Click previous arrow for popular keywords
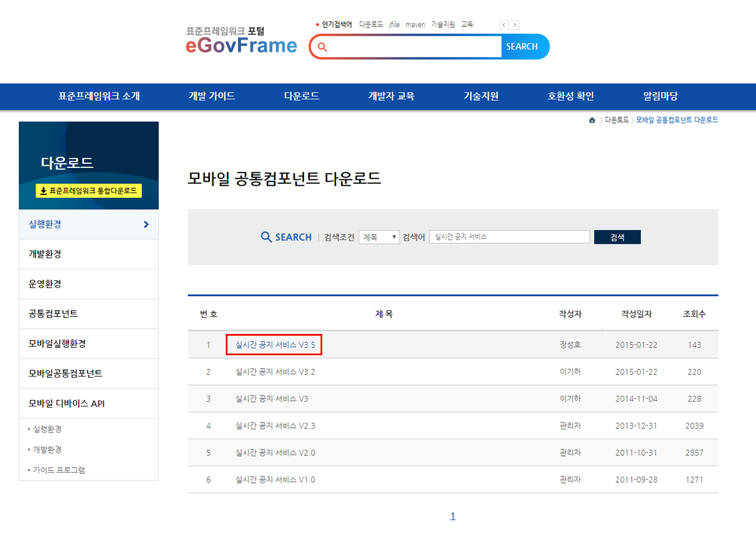Screen dimensions: 756x557 504,25
